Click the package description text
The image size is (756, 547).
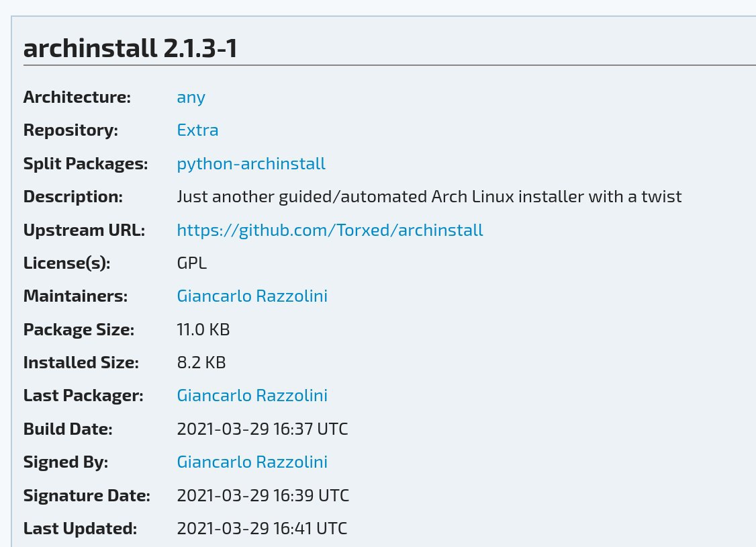pos(429,197)
